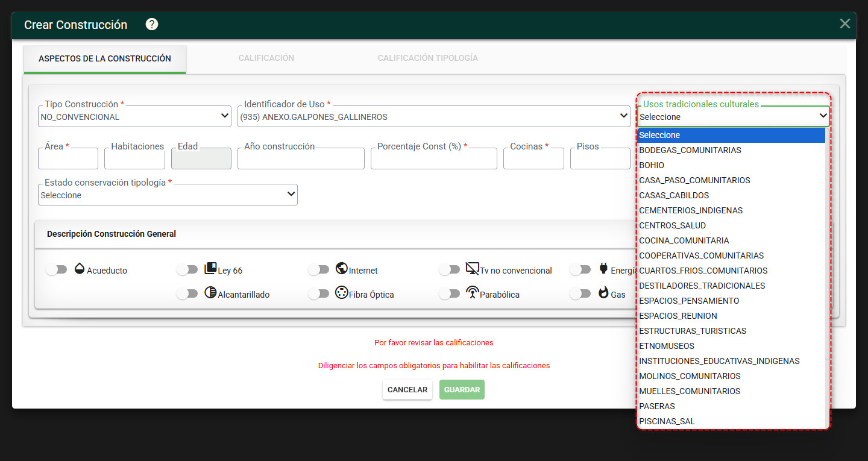
Task: Enable the Ley 66 switch
Action: pos(187,270)
